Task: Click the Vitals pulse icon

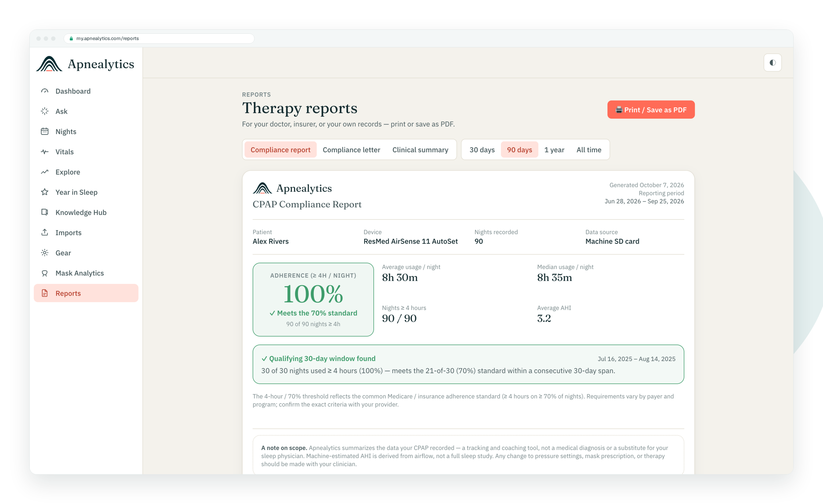Action: click(x=44, y=151)
